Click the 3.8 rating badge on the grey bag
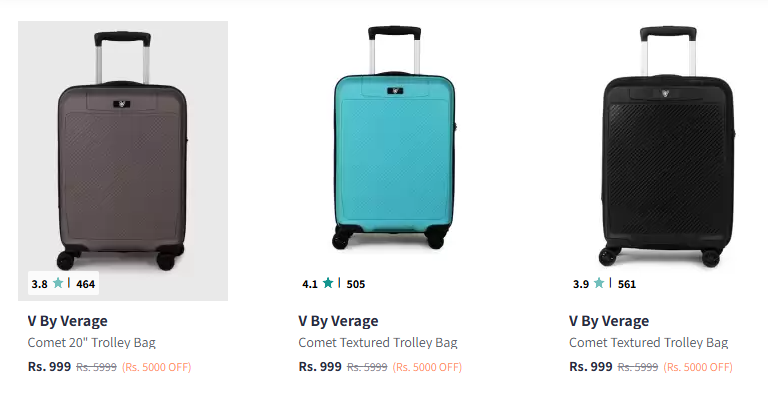Viewport: 768px width, 397px height. [63, 283]
